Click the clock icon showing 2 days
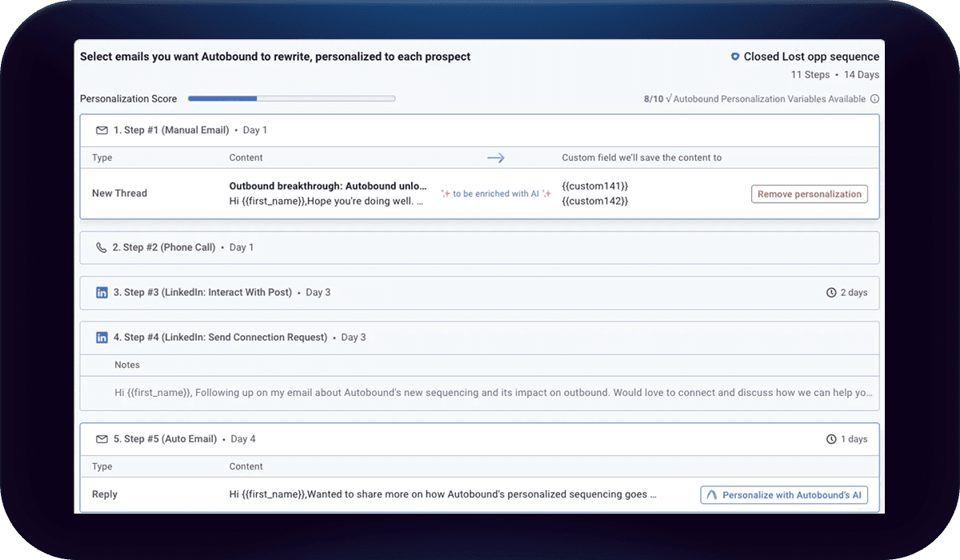Screen dimensions: 960x560 tap(831, 293)
